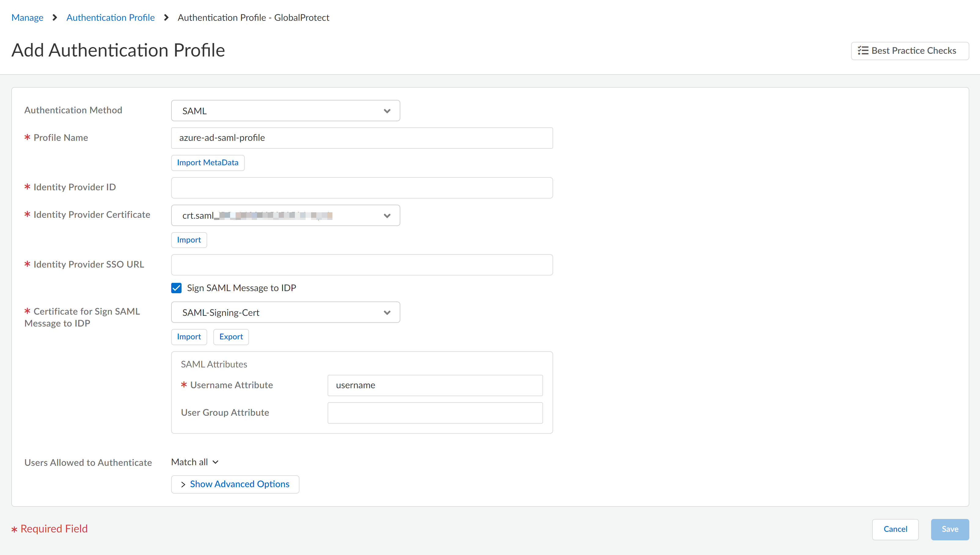The width and height of the screenshot is (980, 555).
Task: Open the SAML-Signing-Cert certificate dropdown
Action: 285,312
